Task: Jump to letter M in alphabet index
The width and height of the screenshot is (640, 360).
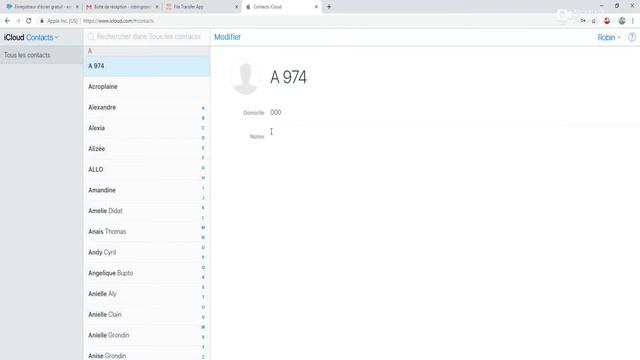Action: click(203, 228)
